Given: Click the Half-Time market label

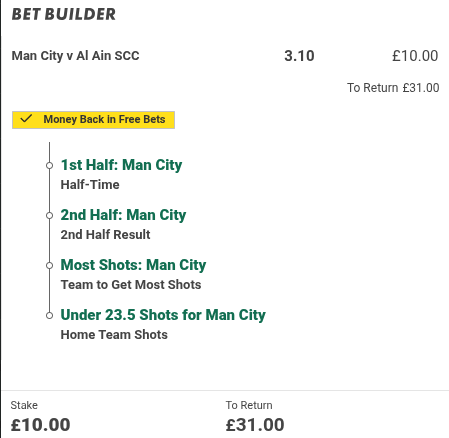Looking at the screenshot, I should (90, 184).
